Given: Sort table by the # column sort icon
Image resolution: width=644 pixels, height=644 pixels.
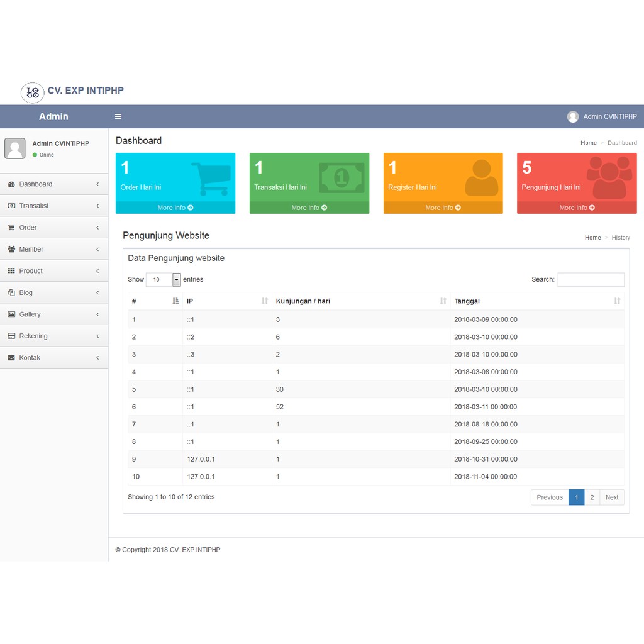Looking at the screenshot, I should pos(176,301).
